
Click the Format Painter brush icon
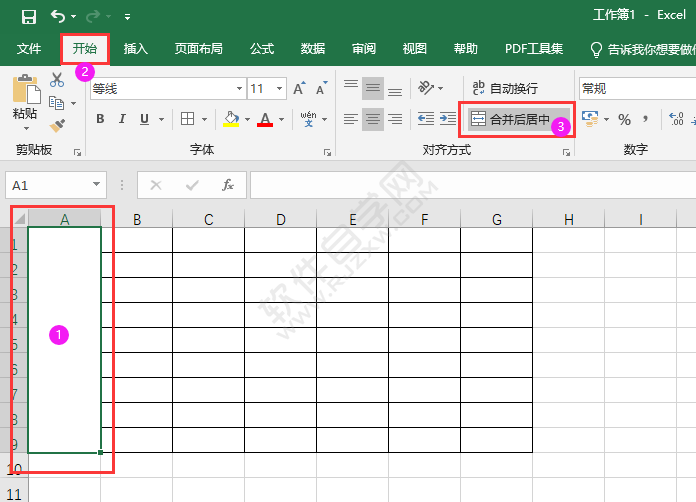[57, 126]
